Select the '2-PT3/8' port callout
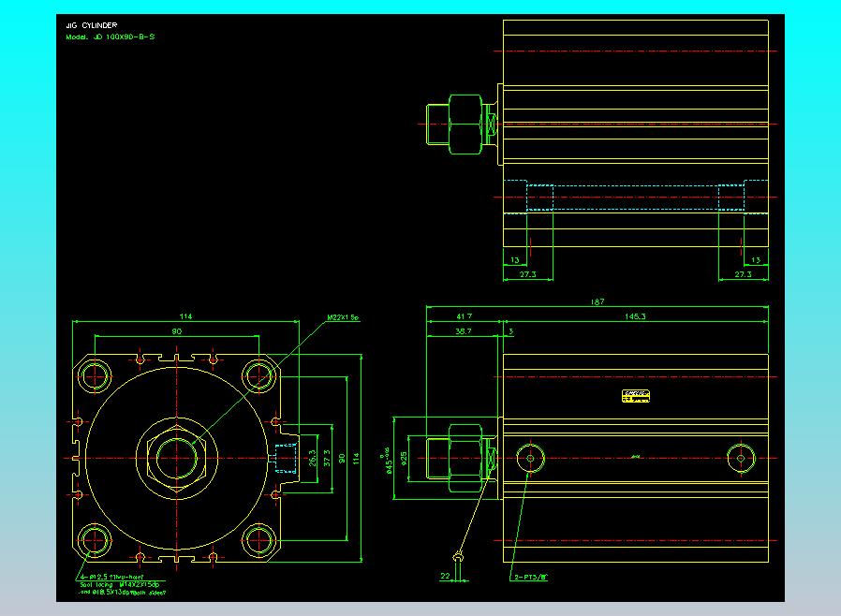Viewport: 841px width, 616px height. coord(531,578)
